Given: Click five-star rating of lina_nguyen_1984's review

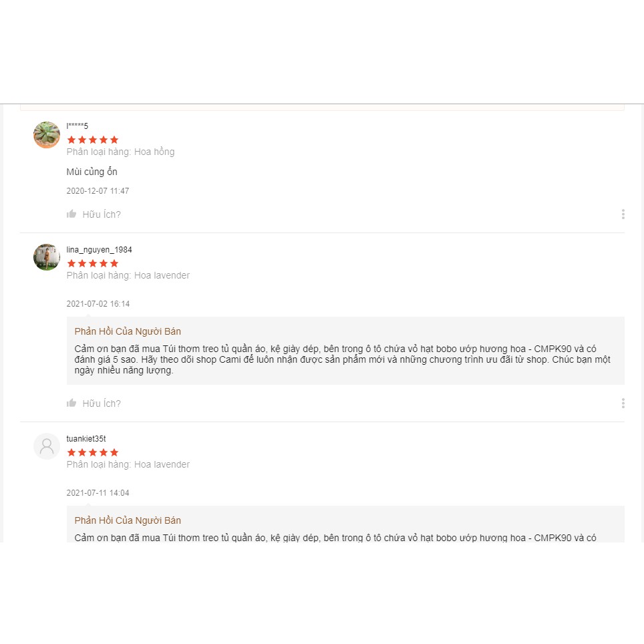Looking at the screenshot, I should pyautogui.click(x=93, y=263).
